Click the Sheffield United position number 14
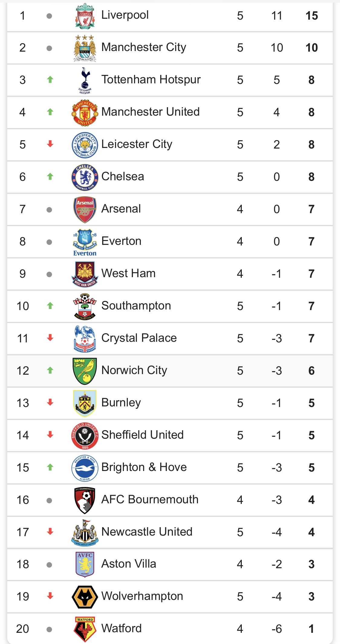Screen dimensions: 340x644 click(x=23, y=435)
